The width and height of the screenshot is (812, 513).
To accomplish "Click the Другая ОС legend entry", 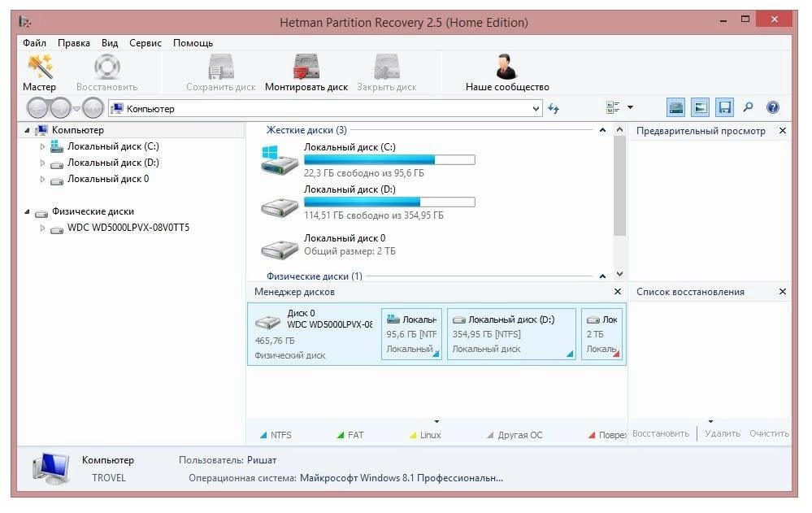I will point(515,435).
